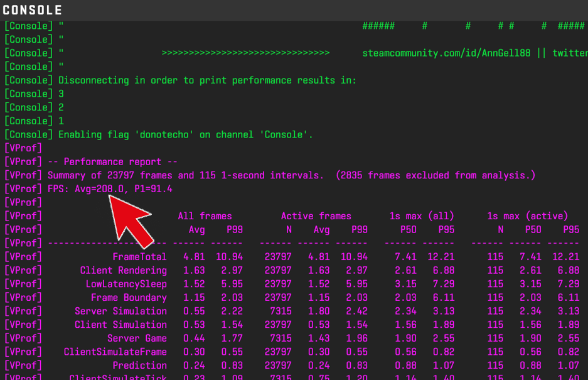Select the '1s max (active)' column header

pos(527,216)
